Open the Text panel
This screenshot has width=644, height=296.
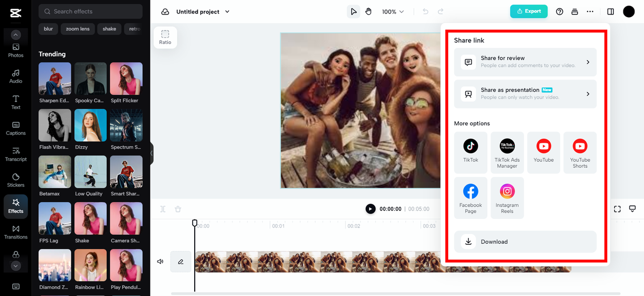(16, 102)
